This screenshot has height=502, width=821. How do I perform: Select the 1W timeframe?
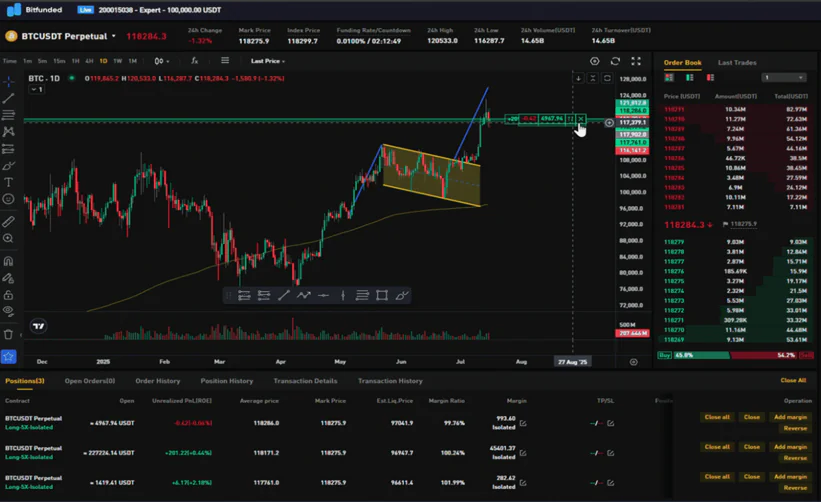pyautogui.click(x=117, y=61)
